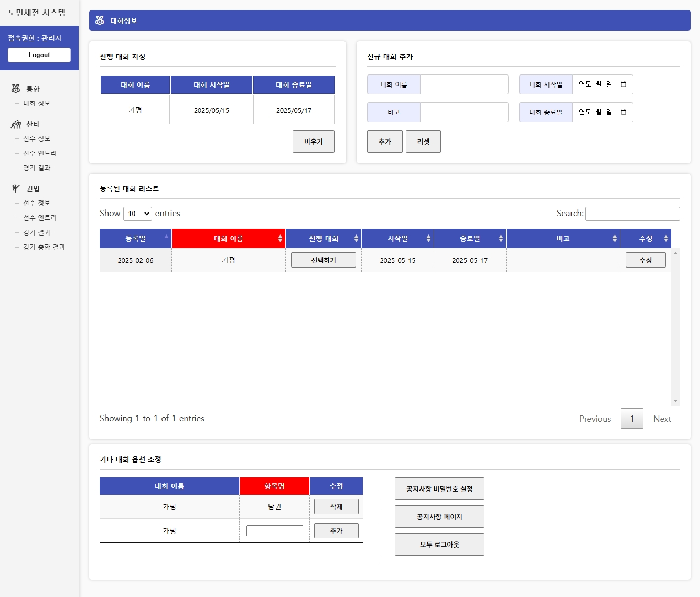Screen dimensions: 700x597
Task: Click 공지사항 비밀번호 설정 button
Action: point(439,489)
